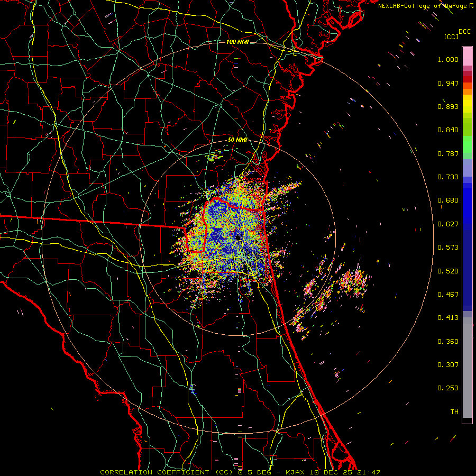
Task: Click the 0.680 scale value
Action: point(448,200)
